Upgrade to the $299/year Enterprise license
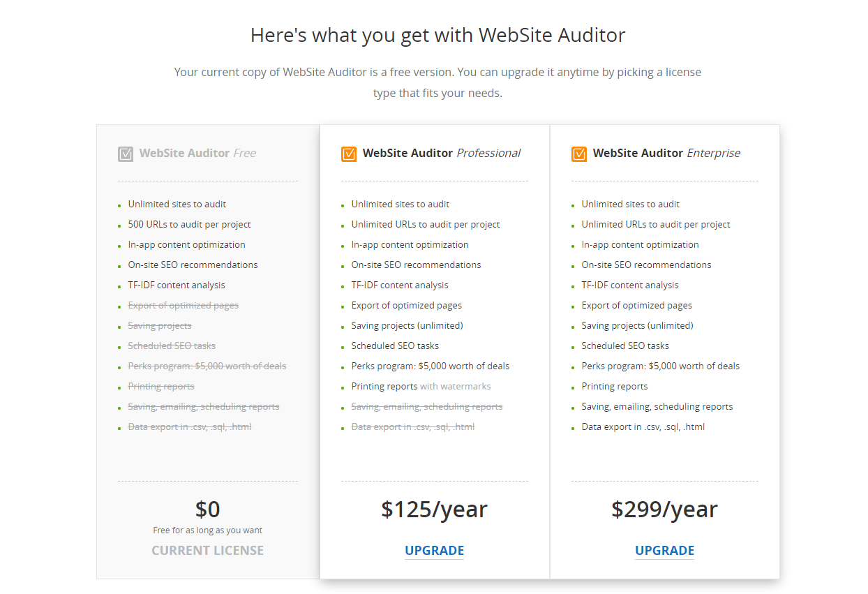Viewport: 868px width, 594px height. (665, 550)
